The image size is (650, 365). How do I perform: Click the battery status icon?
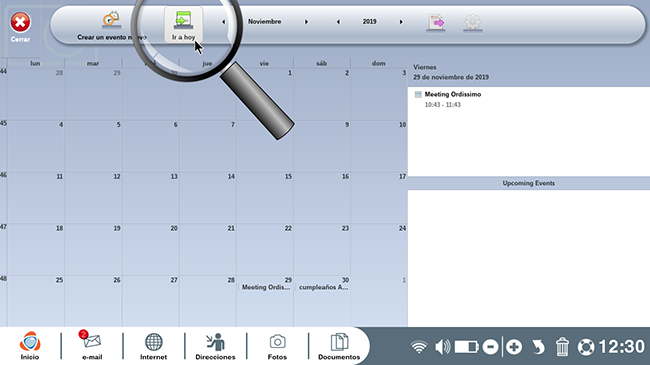coord(467,347)
